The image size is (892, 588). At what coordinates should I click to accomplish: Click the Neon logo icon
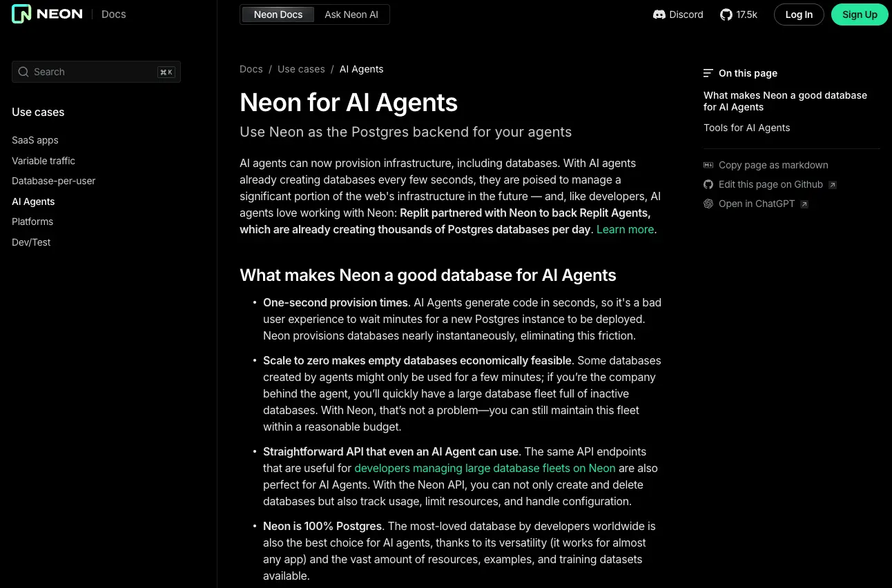[21, 14]
